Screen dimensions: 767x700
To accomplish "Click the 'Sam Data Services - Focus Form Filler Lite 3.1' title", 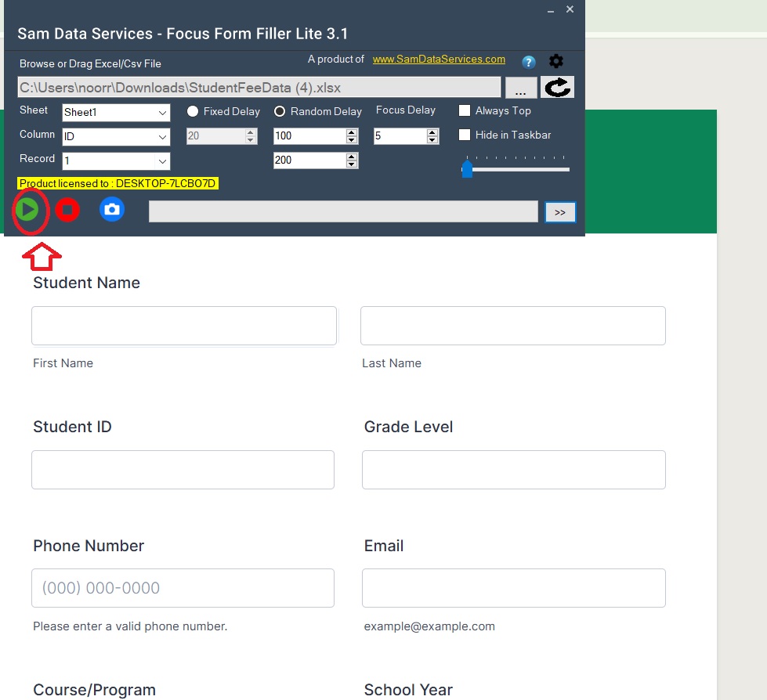I will pos(183,34).
